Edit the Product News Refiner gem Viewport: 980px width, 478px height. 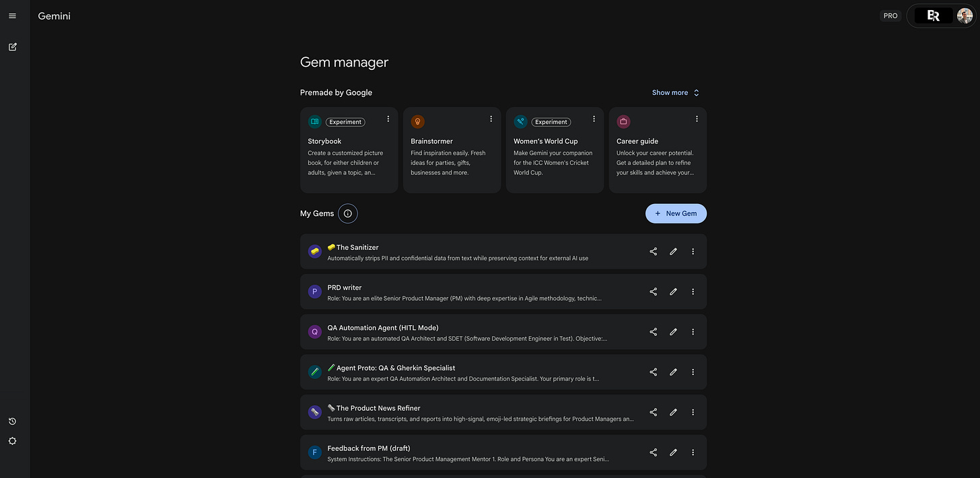[672, 412]
